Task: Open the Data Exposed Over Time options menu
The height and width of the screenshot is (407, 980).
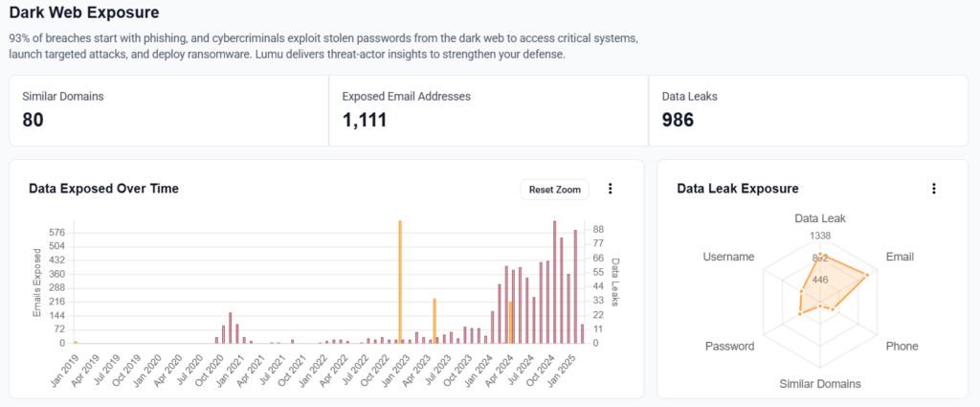Action: click(x=610, y=190)
